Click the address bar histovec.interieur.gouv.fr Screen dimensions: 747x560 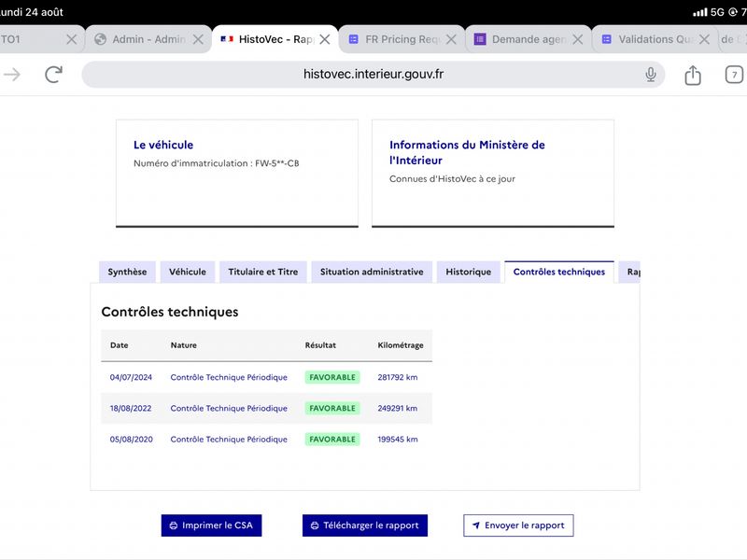(x=373, y=75)
